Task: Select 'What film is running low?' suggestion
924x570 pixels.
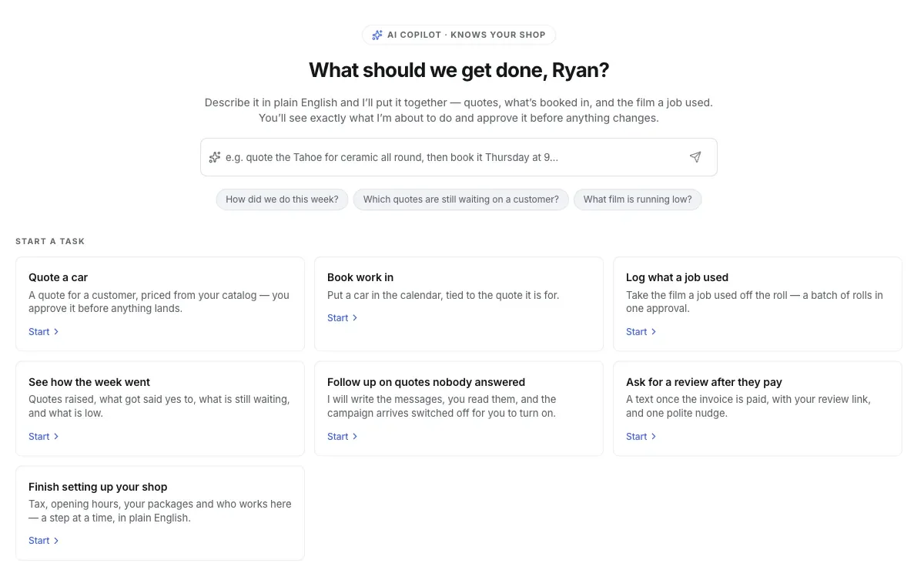Action: coord(638,199)
